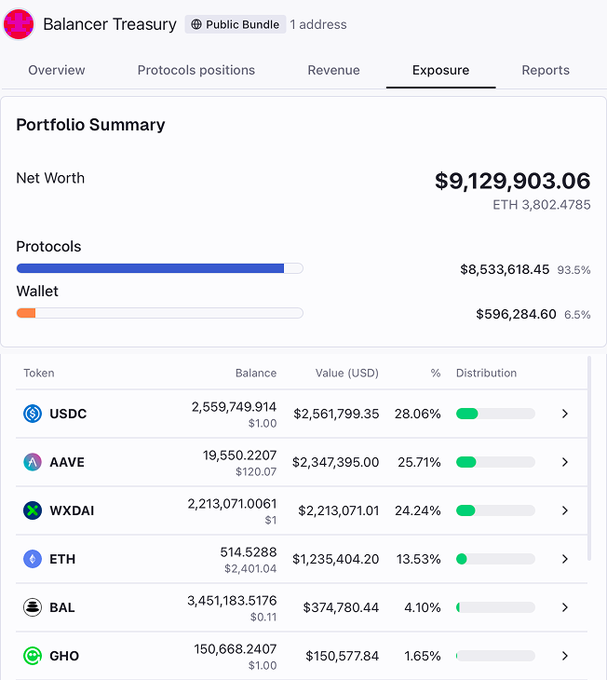Click the WXDAI token icon
This screenshot has width=607, height=680.
point(33,510)
